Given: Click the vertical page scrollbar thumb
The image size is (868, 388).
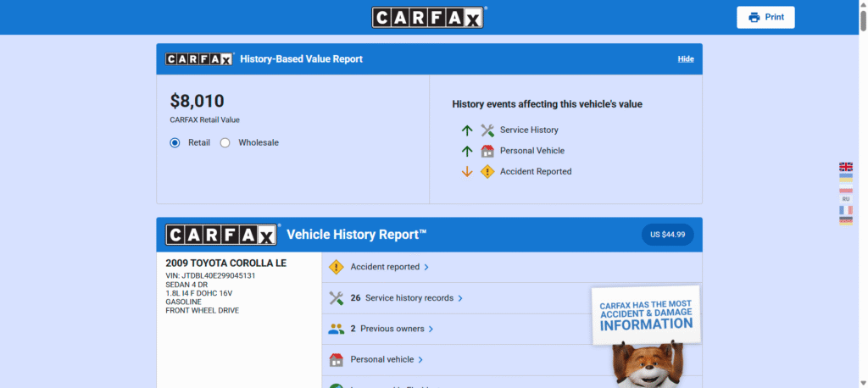Looking at the screenshot, I should 863,21.
